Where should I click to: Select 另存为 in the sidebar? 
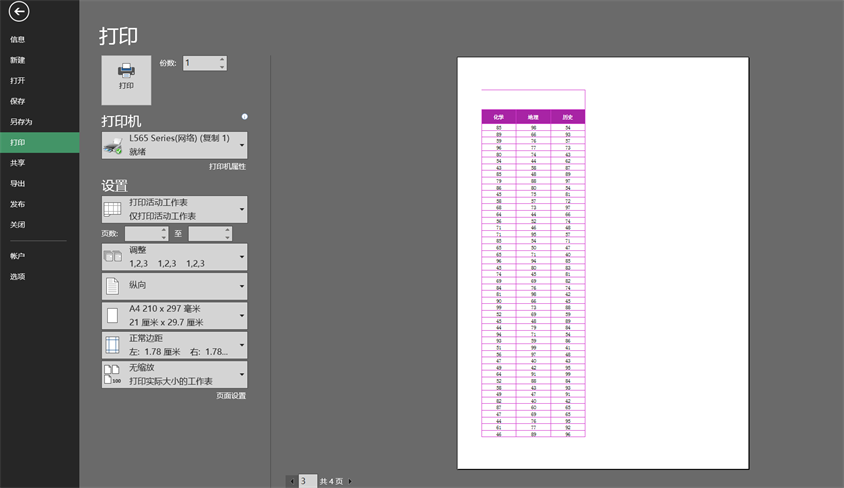21,122
